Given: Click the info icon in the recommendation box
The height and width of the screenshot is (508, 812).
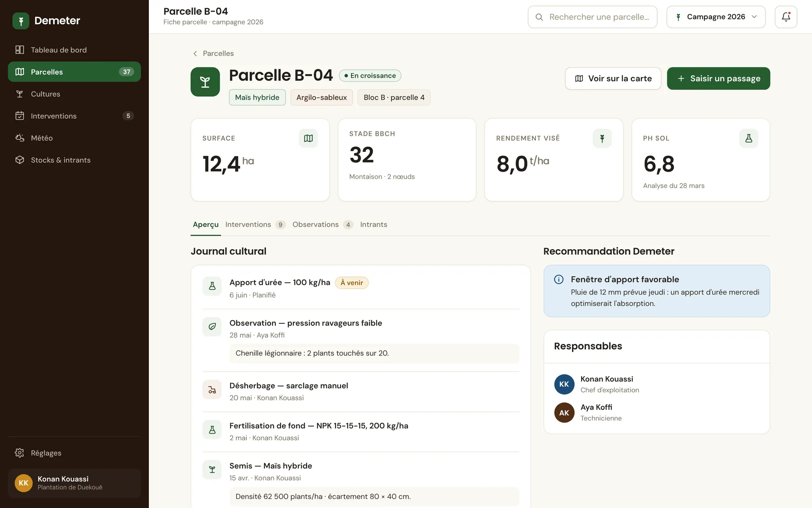Looking at the screenshot, I should click(x=558, y=280).
